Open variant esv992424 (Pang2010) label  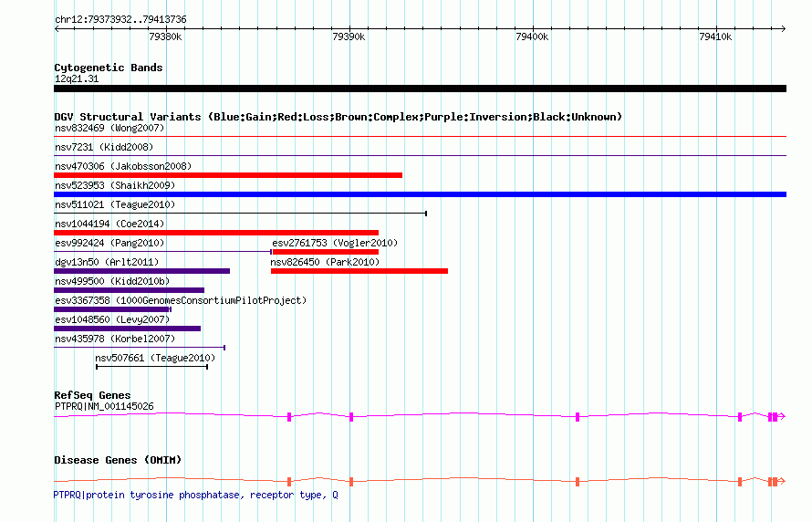click(x=109, y=243)
